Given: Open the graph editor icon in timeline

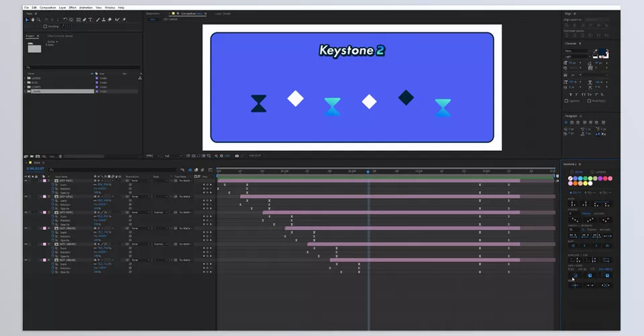Looking at the screenshot, I should [210, 170].
